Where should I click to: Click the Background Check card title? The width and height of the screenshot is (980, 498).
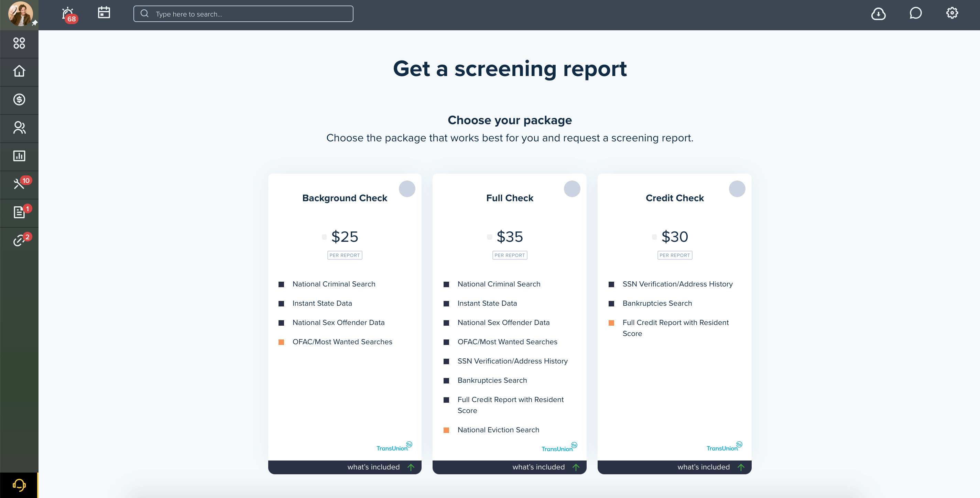click(345, 198)
